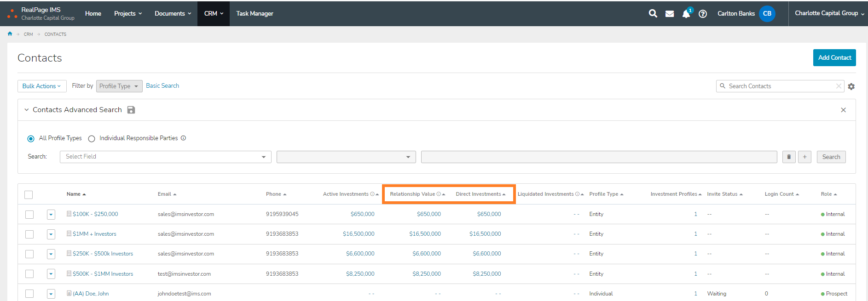Show Active Investments info tooltip icon
The height and width of the screenshot is (301, 868).
point(372,194)
